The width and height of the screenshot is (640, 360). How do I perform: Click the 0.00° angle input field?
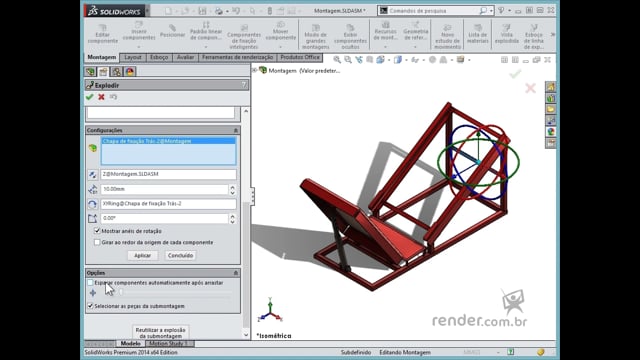pyautogui.click(x=164, y=218)
